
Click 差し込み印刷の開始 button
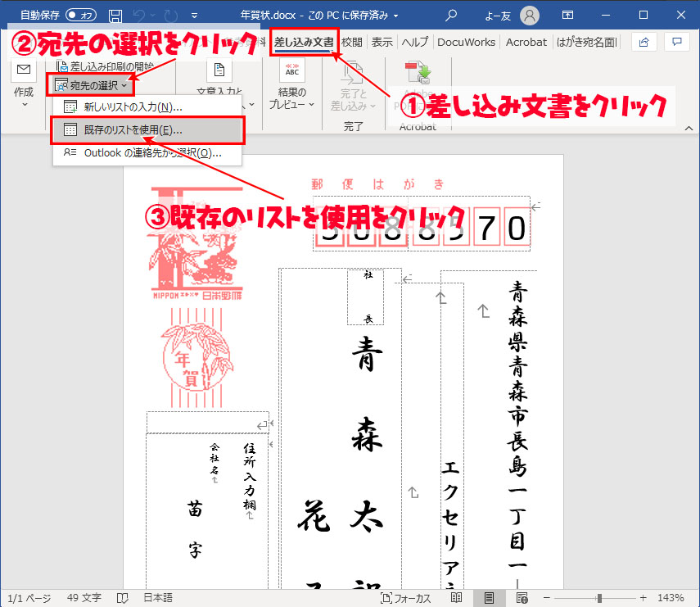(x=107, y=66)
